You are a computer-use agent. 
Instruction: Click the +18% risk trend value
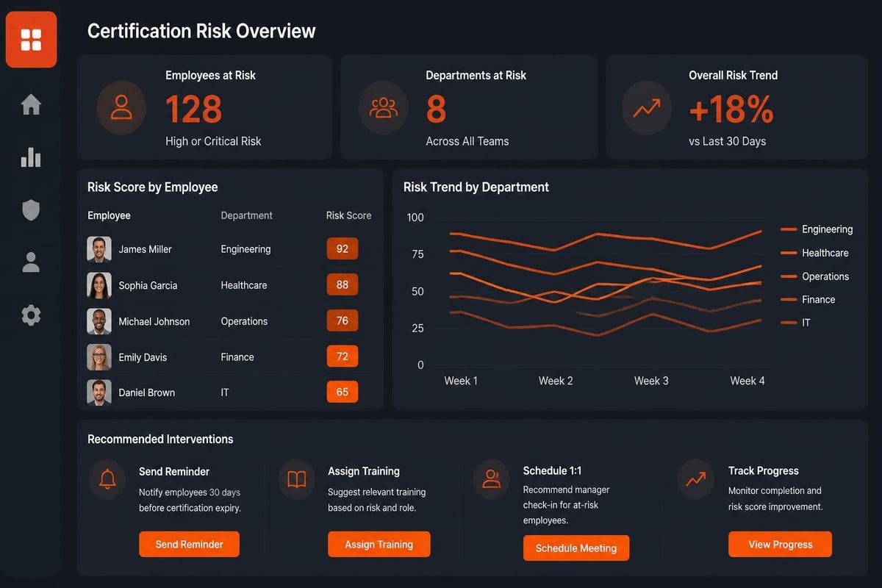(x=731, y=109)
